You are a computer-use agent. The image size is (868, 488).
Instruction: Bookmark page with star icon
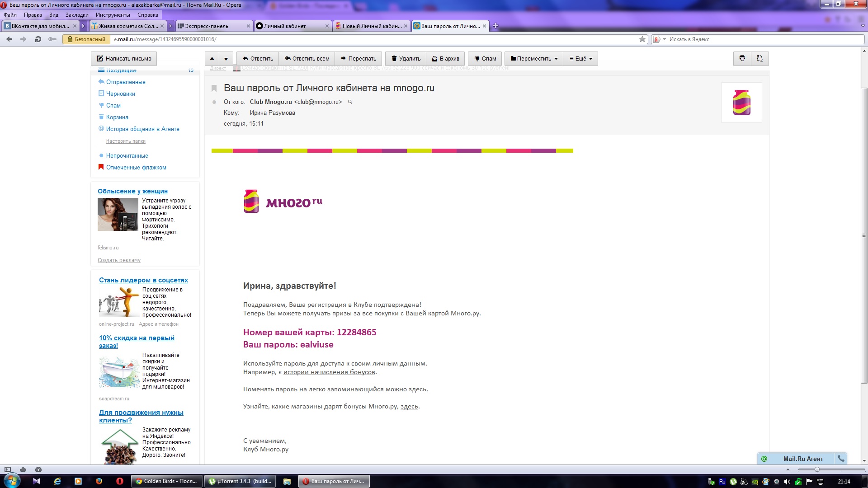[x=642, y=39]
